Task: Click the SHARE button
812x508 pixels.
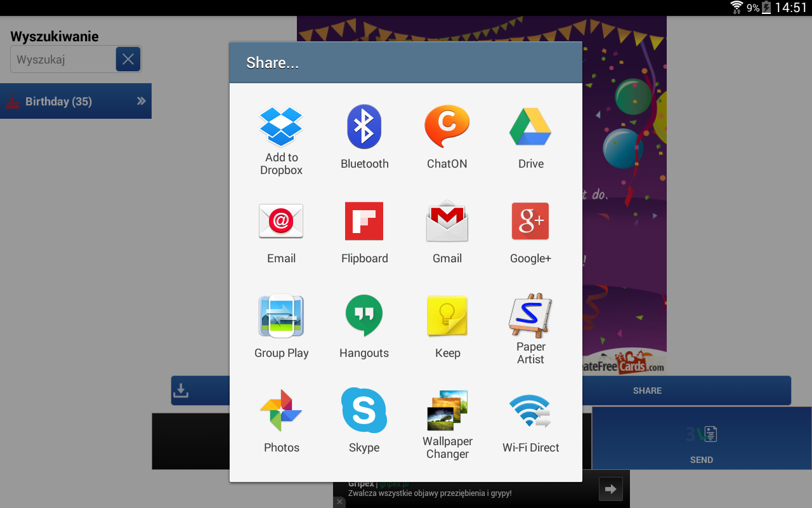Action: (x=647, y=391)
